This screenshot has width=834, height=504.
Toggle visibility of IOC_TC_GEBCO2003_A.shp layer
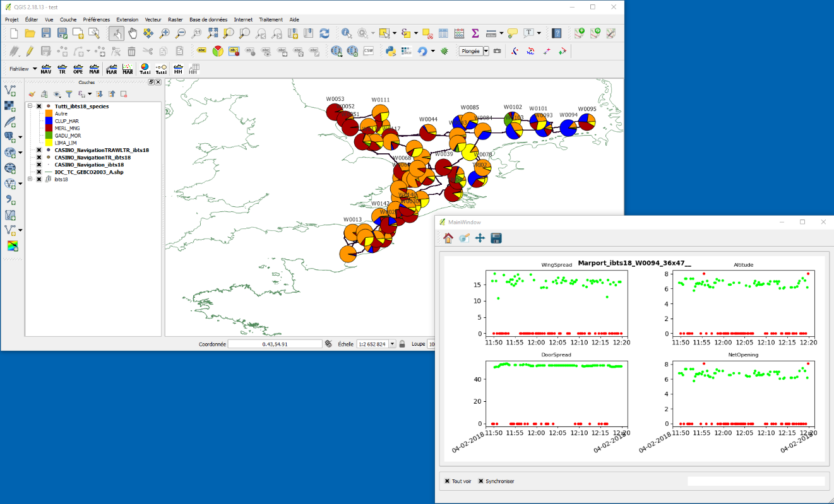coord(39,172)
